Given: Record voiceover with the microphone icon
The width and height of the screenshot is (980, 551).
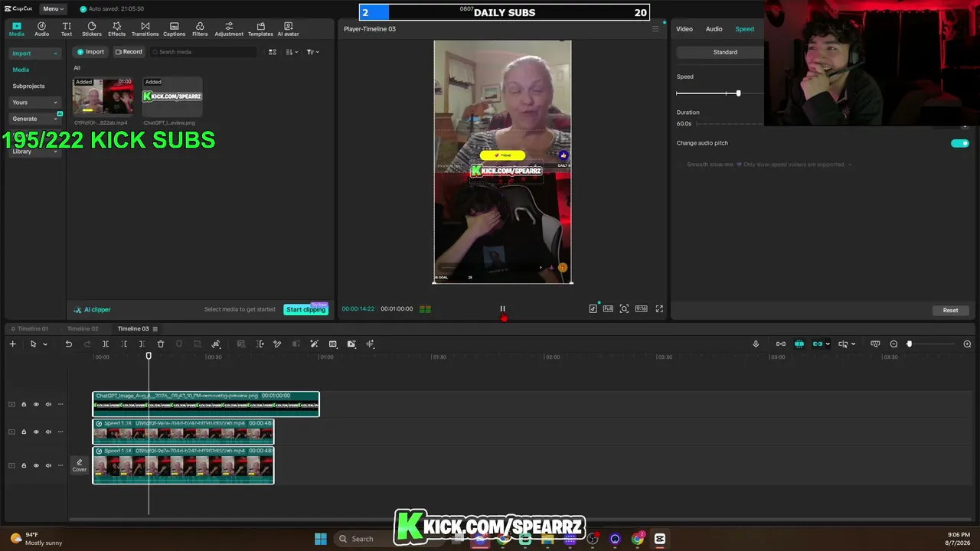Looking at the screenshot, I should [x=756, y=344].
